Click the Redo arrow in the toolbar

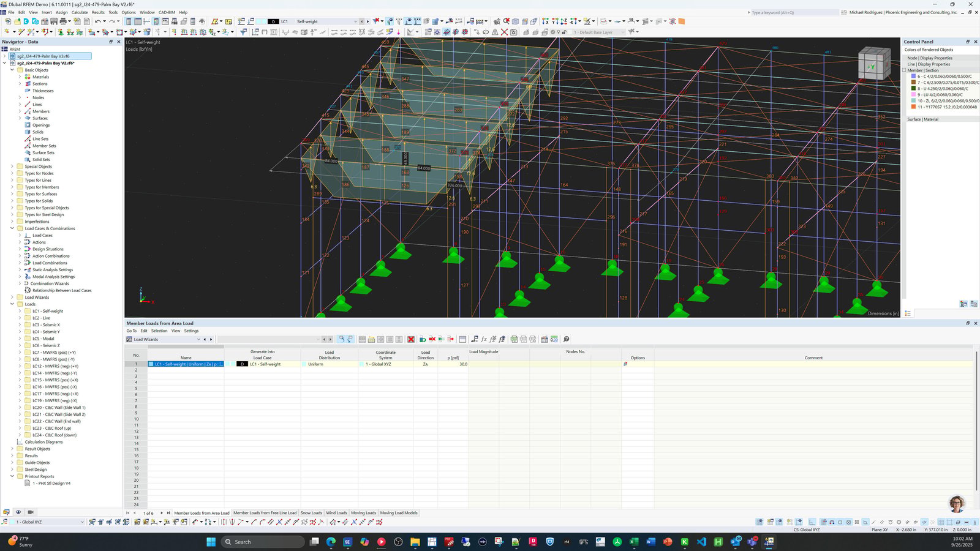[x=112, y=21]
